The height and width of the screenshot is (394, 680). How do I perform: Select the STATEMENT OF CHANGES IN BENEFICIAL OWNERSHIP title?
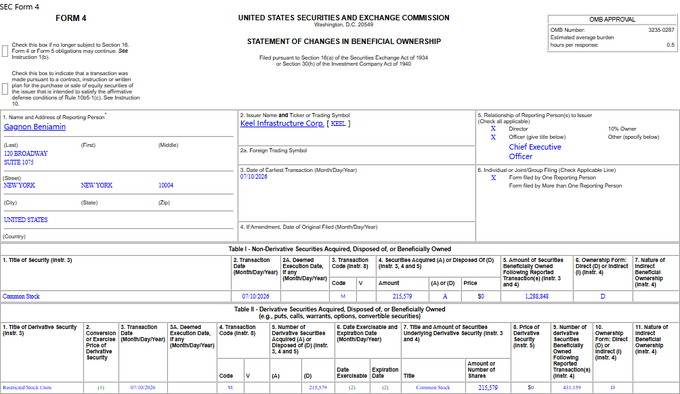pyautogui.click(x=344, y=42)
